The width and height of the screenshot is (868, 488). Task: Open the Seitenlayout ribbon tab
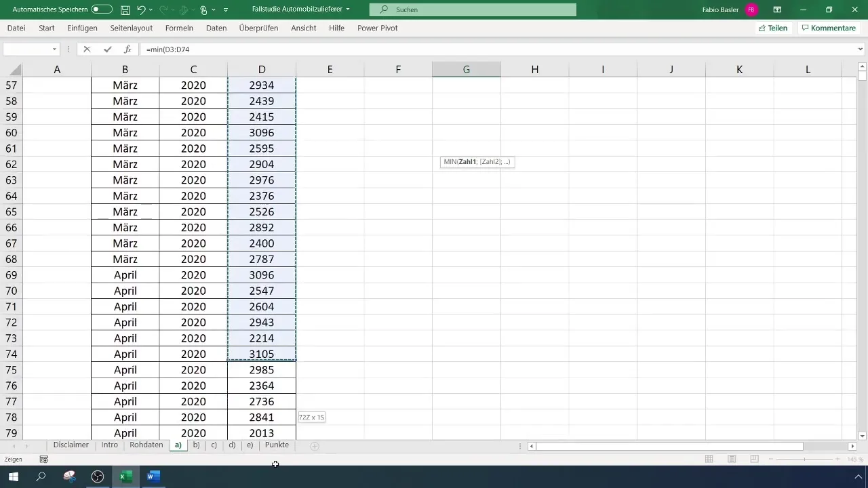[x=132, y=28]
